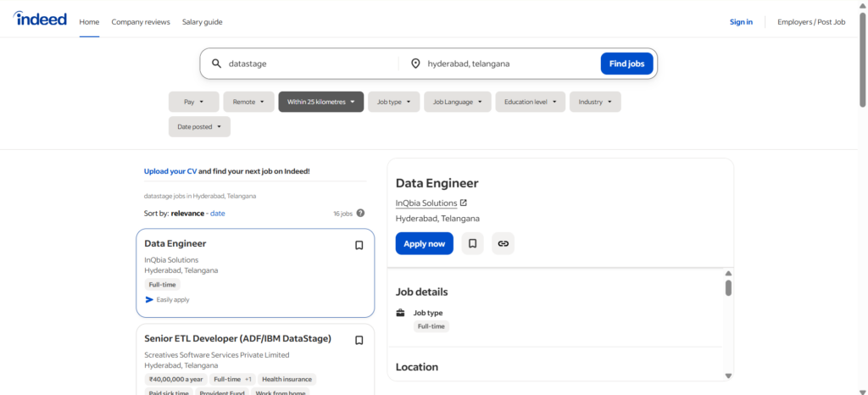
Task: Copy job link using chain icon
Action: [x=503, y=243]
